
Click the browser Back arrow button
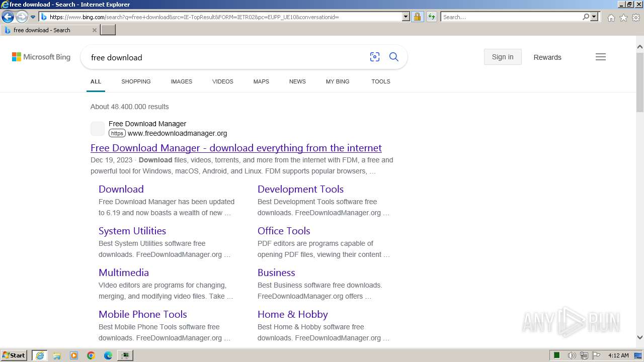tap(8, 17)
